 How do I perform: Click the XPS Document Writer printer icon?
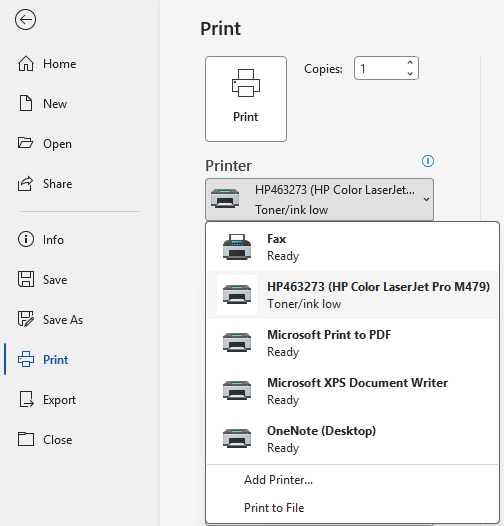(x=237, y=390)
